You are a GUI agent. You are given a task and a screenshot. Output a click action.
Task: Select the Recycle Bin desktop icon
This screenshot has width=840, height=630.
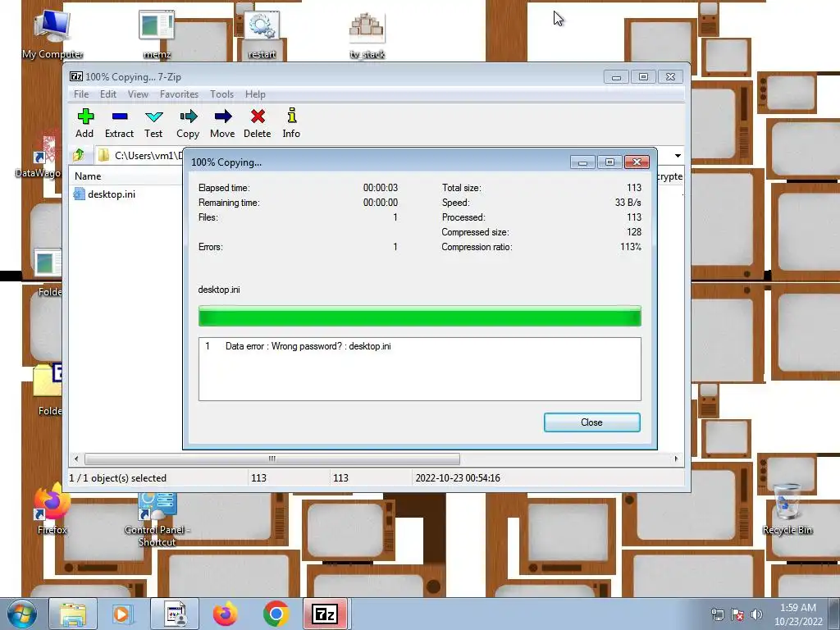pyautogui.click(x=787, y=509)
